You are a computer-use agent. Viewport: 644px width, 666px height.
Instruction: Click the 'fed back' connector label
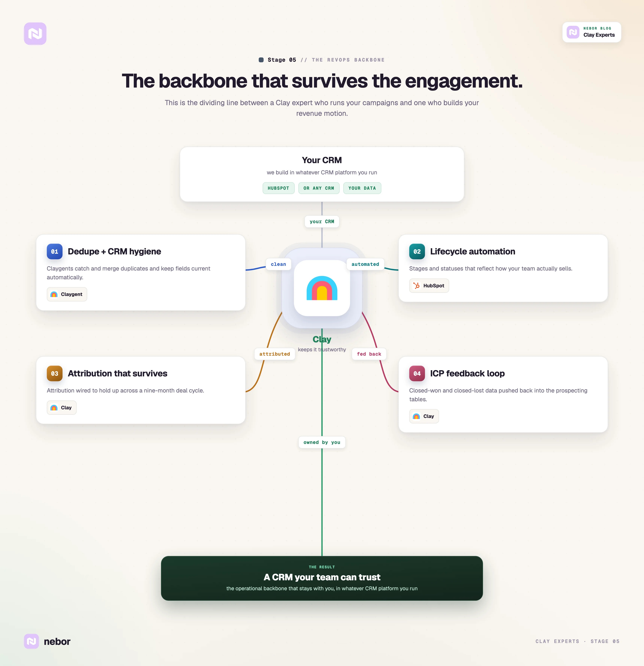pyautogui.click(x=369, y=354)
